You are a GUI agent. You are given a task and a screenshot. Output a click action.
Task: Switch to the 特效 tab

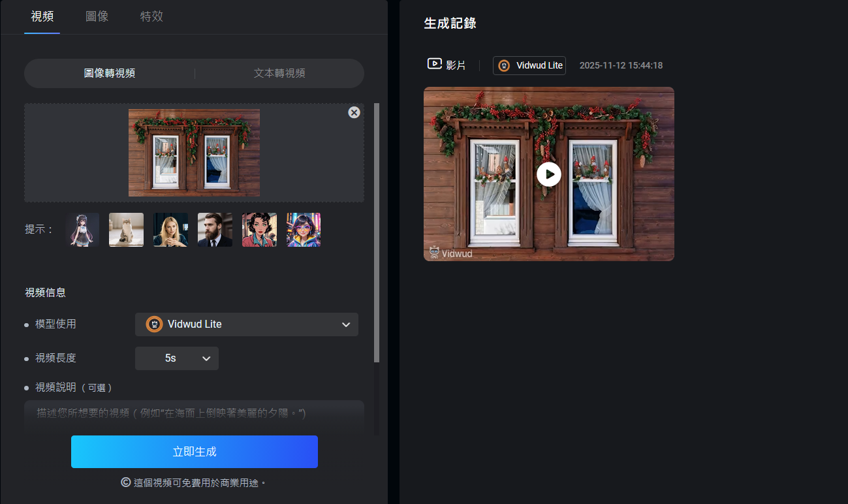click(x=151, y=16)
